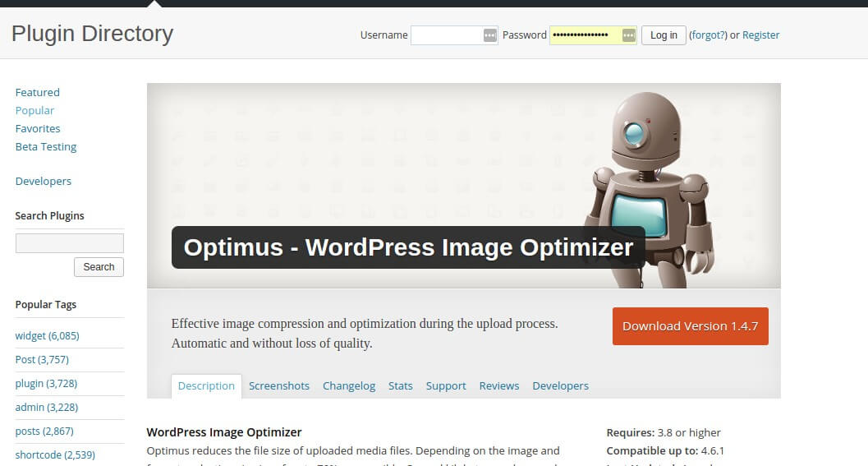Click into the Search Plugins text box

(70, 243)
